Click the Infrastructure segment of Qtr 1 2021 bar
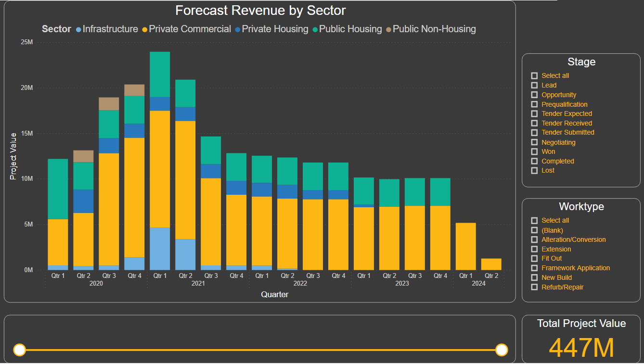The height and width of the screenshot is (364, 644). pos(160,249)
